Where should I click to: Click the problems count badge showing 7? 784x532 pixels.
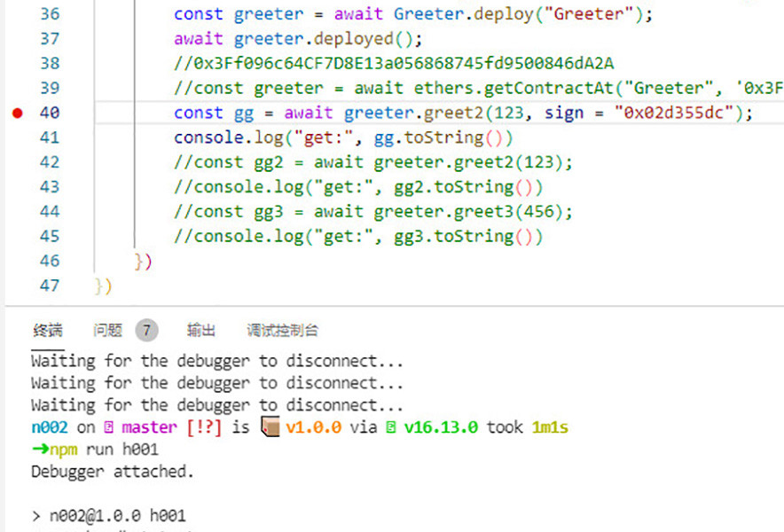click(x=146, y=331)
